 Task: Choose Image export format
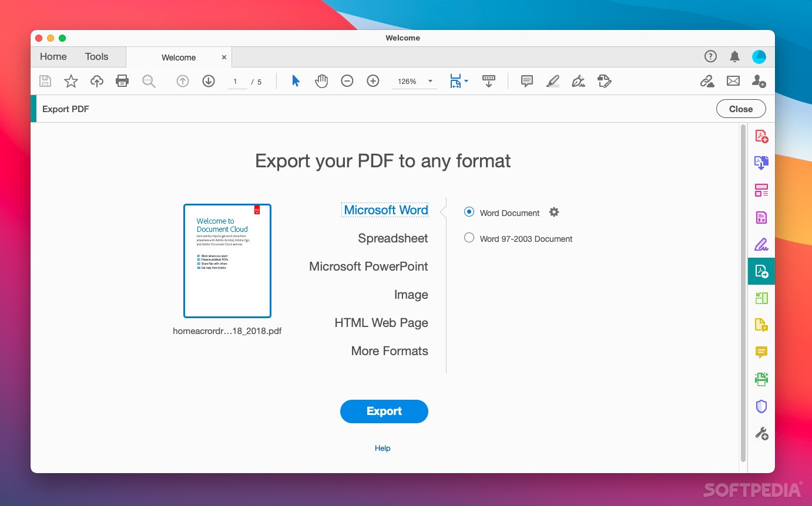tap(411, 295)
